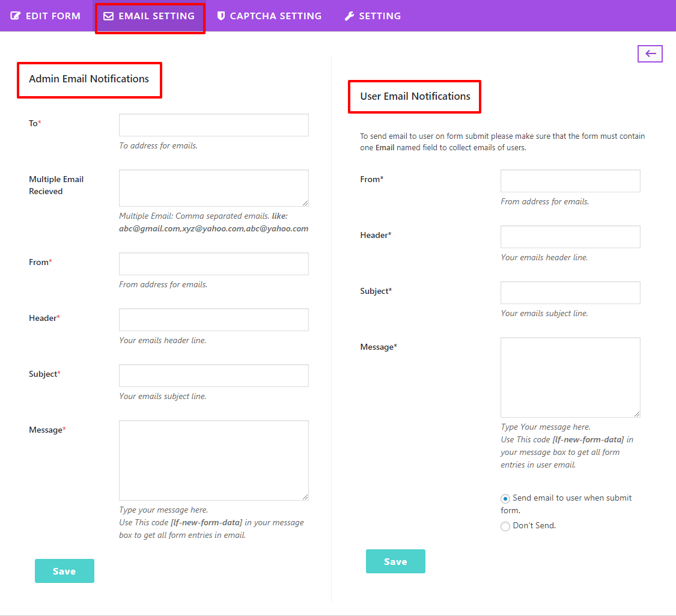The width and height of the screenshot is (676, 616).
Task: Click the user notification From field
Action: pyautogui.click(x=570, y=181)
